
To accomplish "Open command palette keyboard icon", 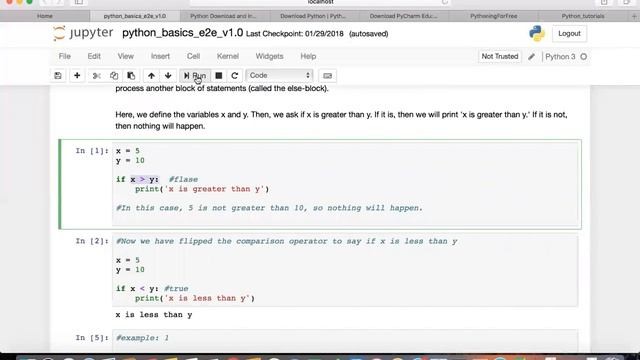I will tap(327, 76).
